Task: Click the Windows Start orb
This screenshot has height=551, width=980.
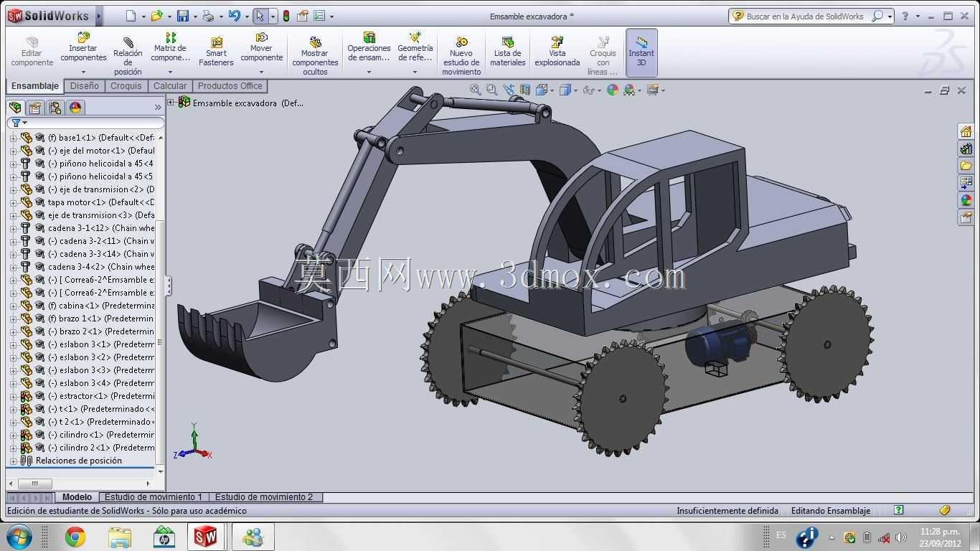Action: (19, 537)
